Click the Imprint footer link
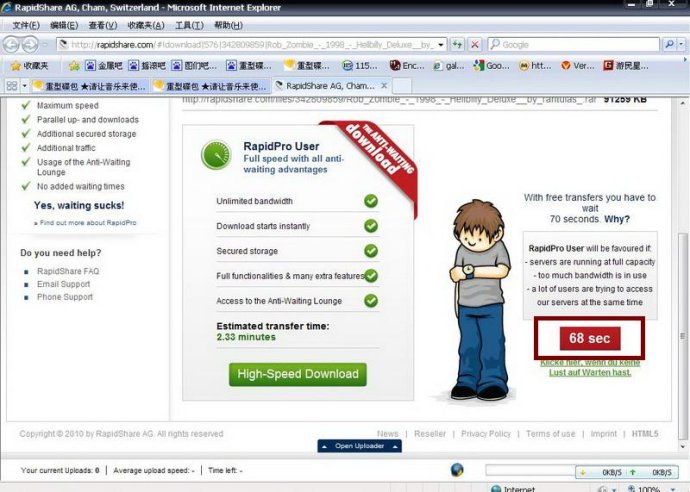 tap(604, 434)
